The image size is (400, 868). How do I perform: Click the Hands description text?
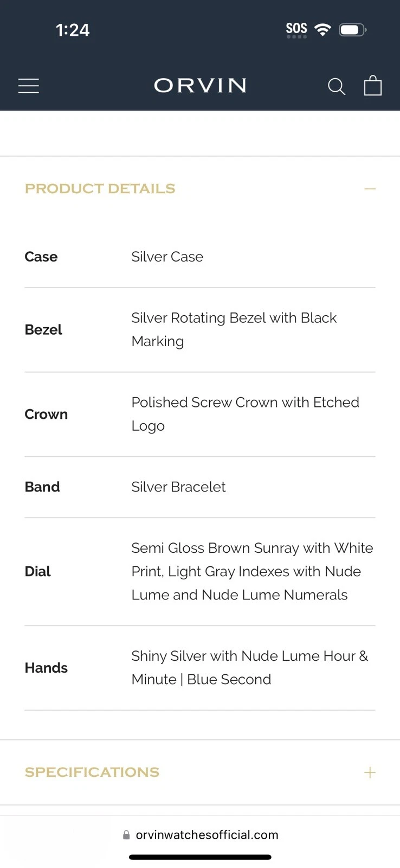[249, 668]
